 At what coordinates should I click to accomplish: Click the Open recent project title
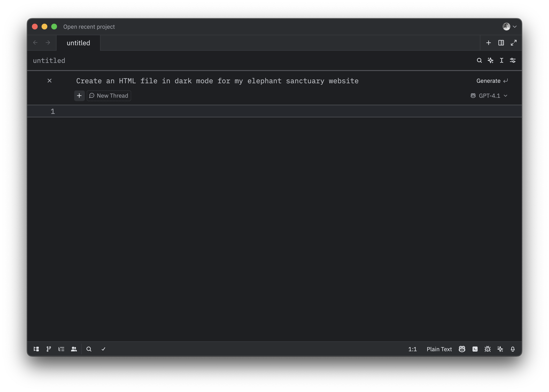tap(89, 27)
